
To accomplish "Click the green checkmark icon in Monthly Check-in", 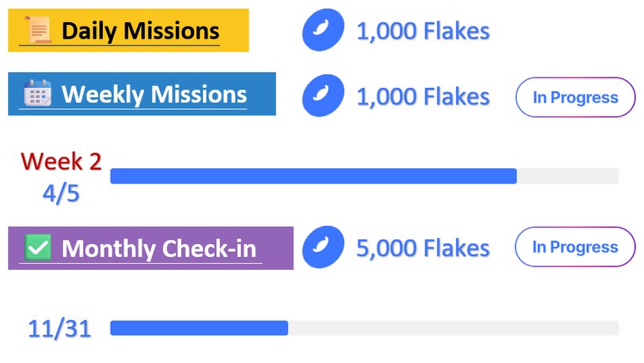I will [x=38, y=248].
